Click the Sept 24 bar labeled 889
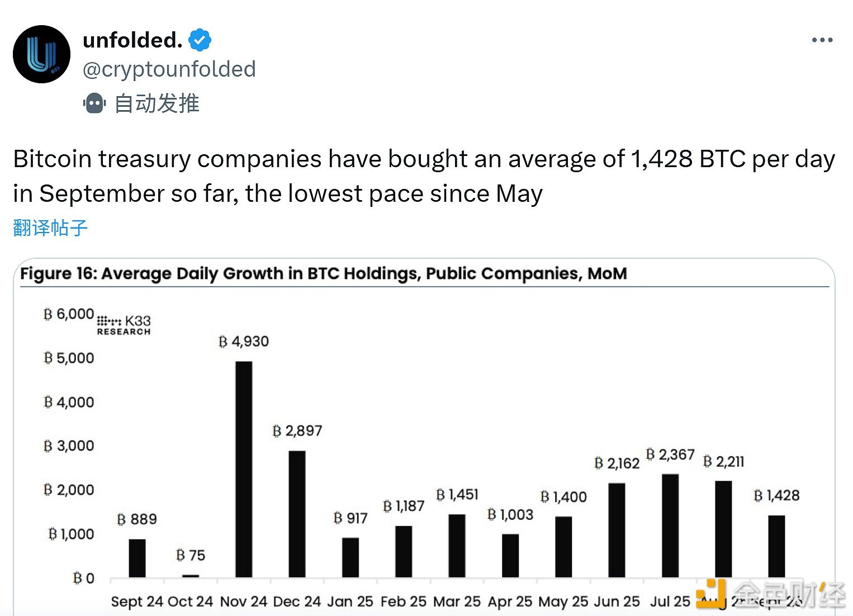Screen dimensions: 853x616 pyautogui.click(x=137, y=558)
